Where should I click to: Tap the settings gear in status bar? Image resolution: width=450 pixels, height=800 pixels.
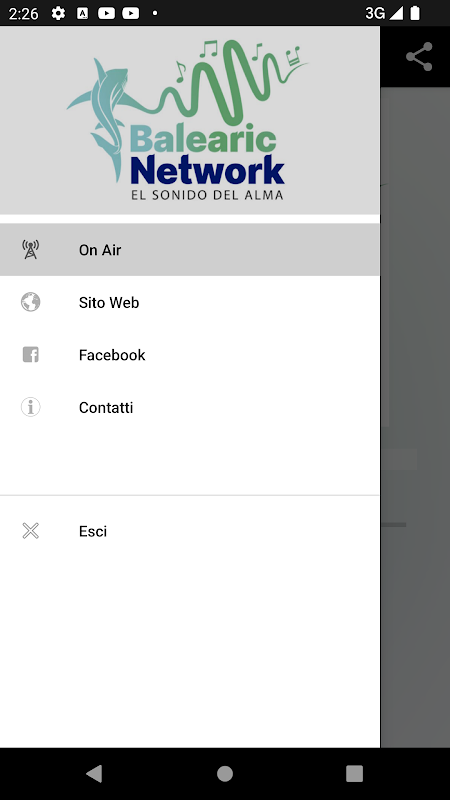point(58,13)
